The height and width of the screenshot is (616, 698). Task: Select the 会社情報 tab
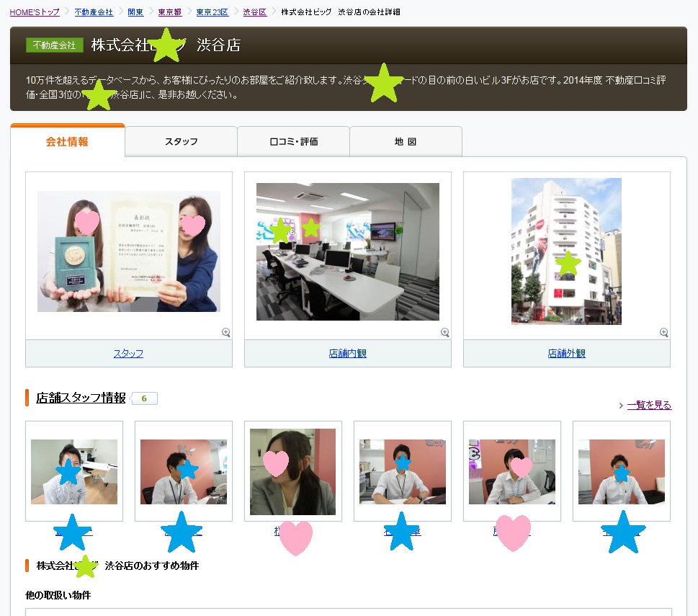(67, 141)
